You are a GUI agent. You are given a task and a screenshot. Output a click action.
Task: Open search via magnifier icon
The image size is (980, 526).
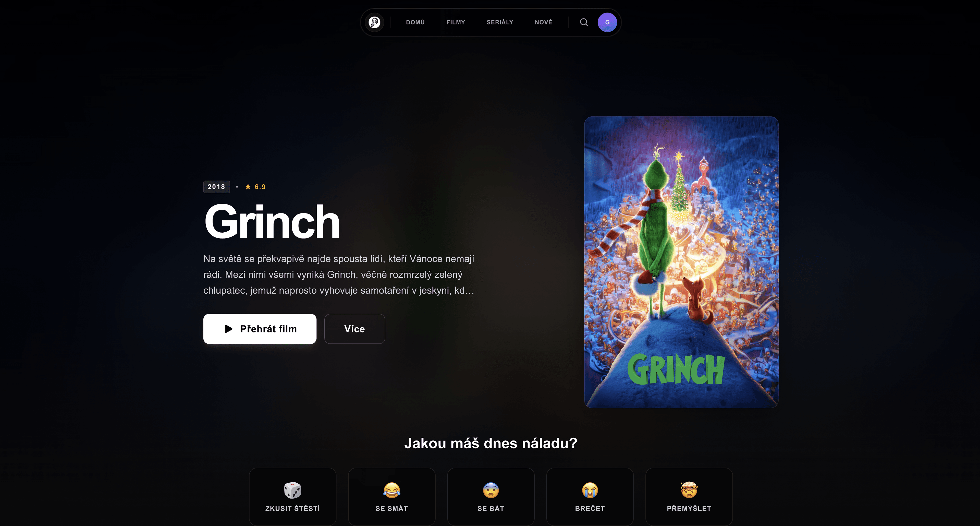click(584, 22)
